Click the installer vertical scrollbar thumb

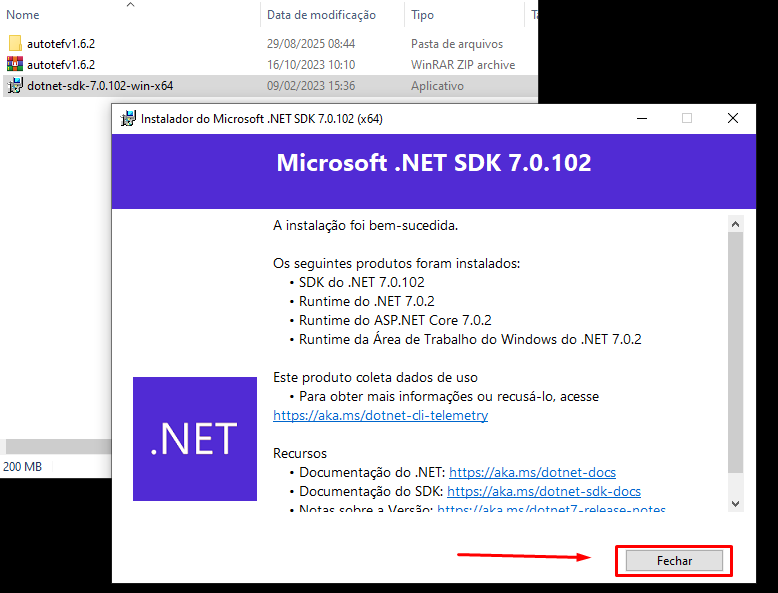(x=735, y=352)
